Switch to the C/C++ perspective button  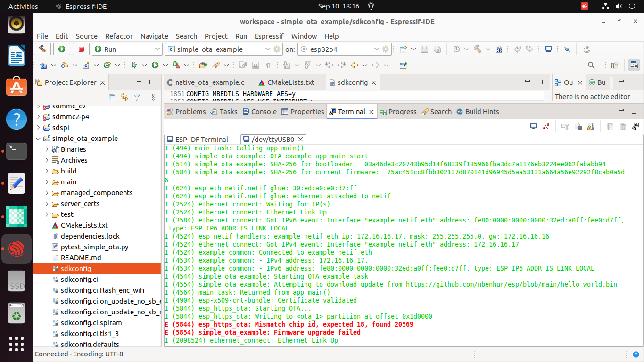pyautogui.click(x=634, y=65)
